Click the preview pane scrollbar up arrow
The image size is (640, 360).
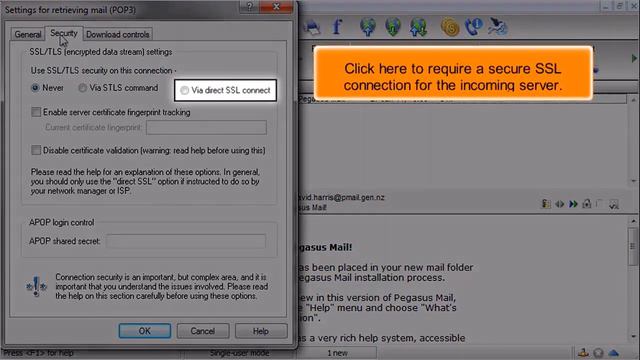coord(633,221)
